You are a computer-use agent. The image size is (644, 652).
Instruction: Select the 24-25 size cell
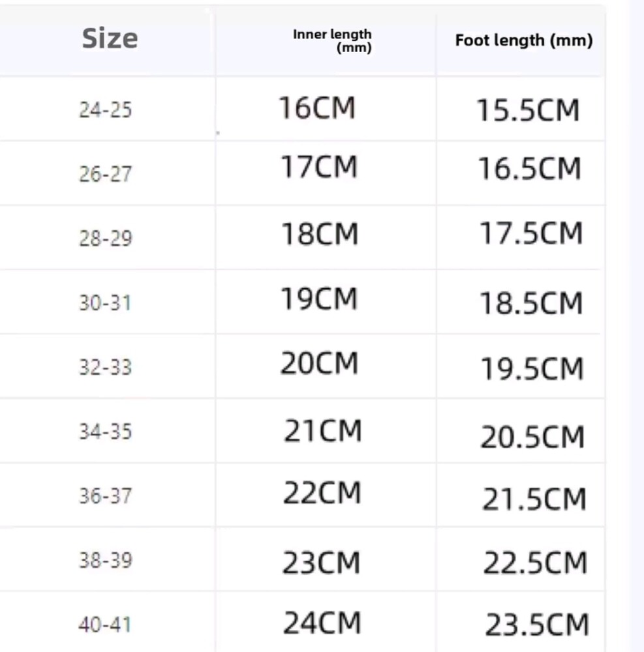(106, 110)
